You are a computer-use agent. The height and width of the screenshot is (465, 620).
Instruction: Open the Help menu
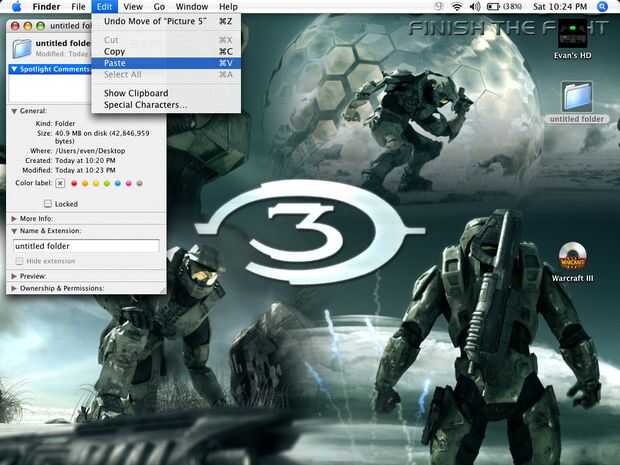(x=228, y=6)
